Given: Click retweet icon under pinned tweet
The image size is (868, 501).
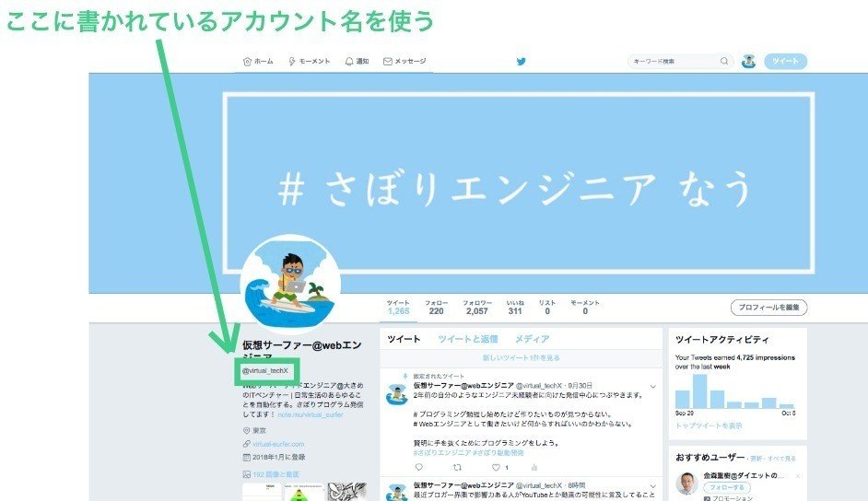Looking at the screenshot, I should tap(457, 467).
